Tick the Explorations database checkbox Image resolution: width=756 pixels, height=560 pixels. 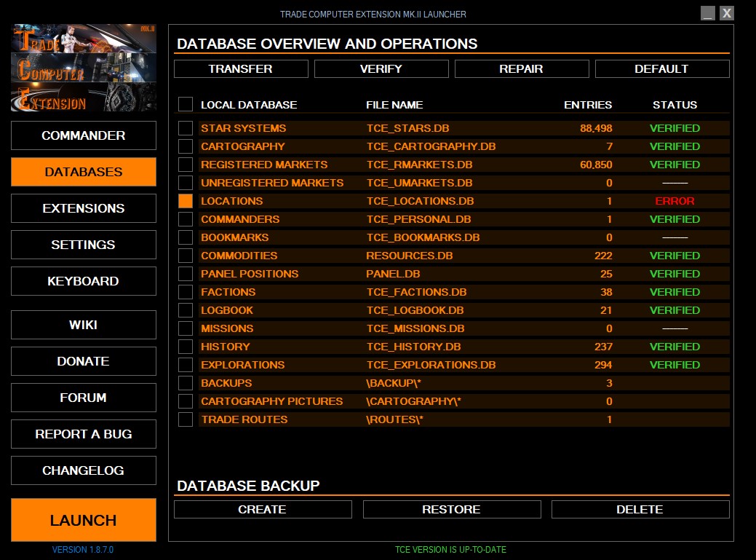pyautogui.click(x=186, y=365)
